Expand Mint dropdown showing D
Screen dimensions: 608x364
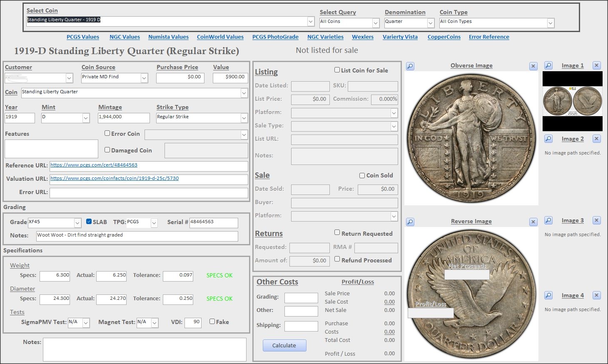point(86,118)
